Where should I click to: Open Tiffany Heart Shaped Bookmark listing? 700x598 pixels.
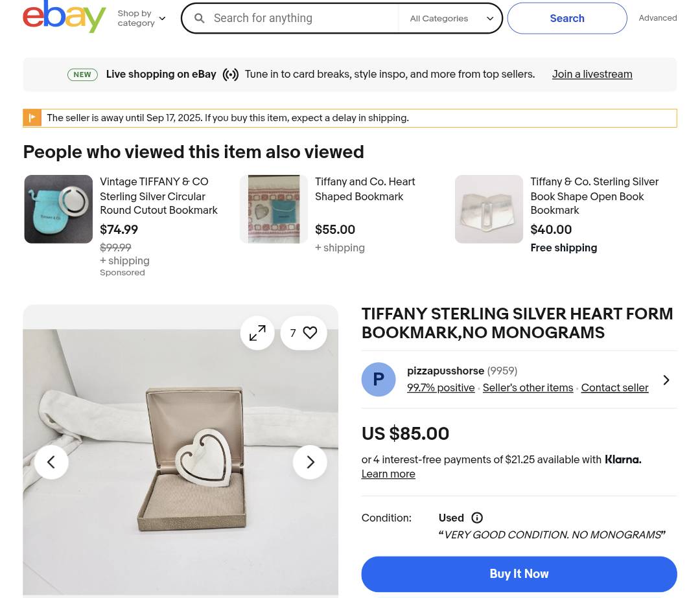[364, 189]
